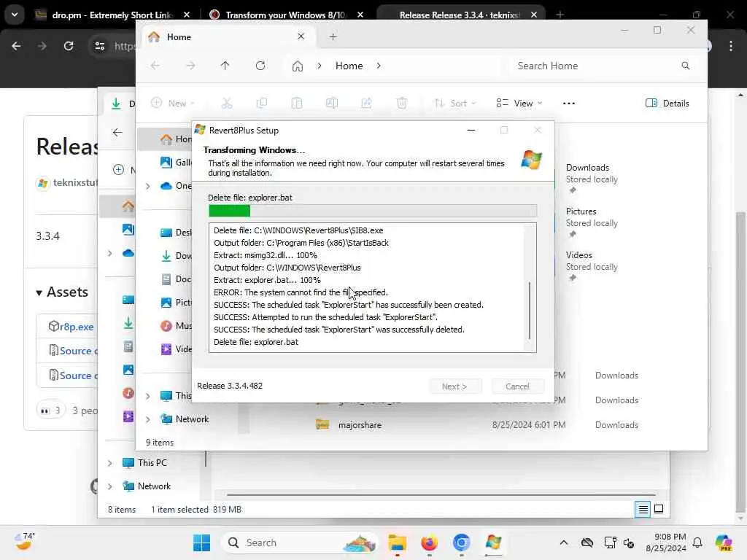Open Pictures quick access folder
The width and height of the screenshot is (747, 560).
pyautogui.click(x=592, y=222)
